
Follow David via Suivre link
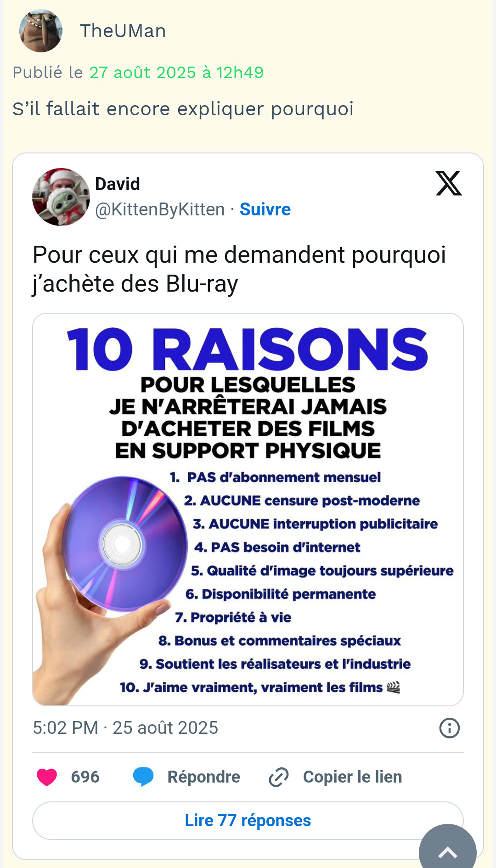click(265, 209)
